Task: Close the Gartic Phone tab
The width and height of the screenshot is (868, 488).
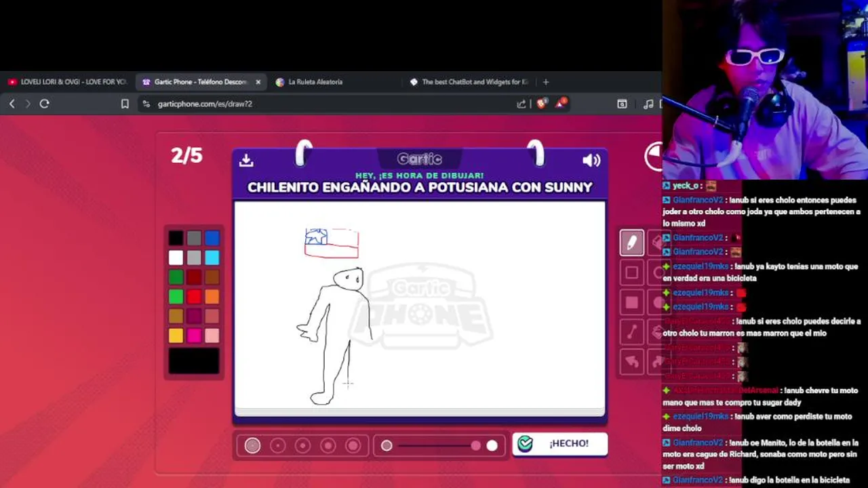Action: pos(258,82)
